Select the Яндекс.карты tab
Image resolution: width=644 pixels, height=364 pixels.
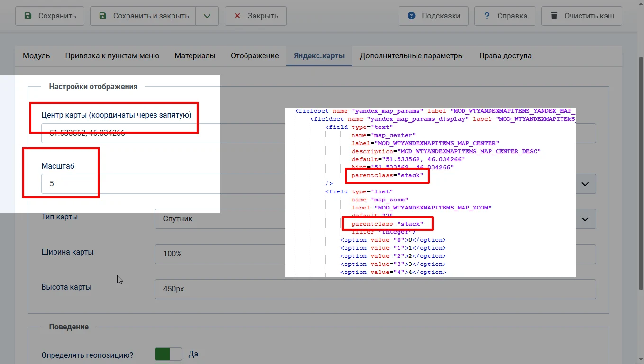click(x=319, y=56)
